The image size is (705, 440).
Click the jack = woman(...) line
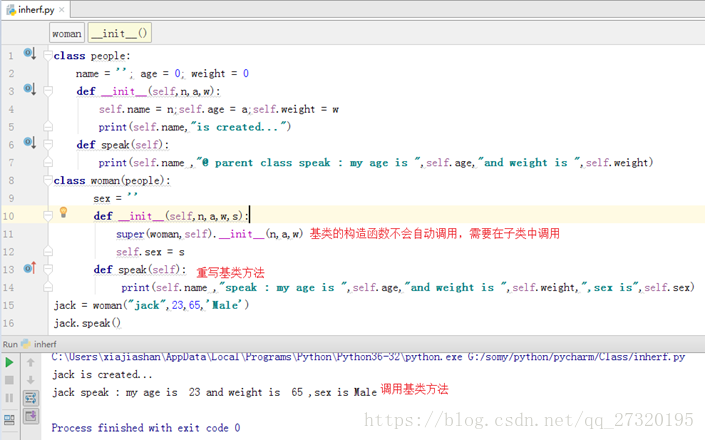[151, 305]
